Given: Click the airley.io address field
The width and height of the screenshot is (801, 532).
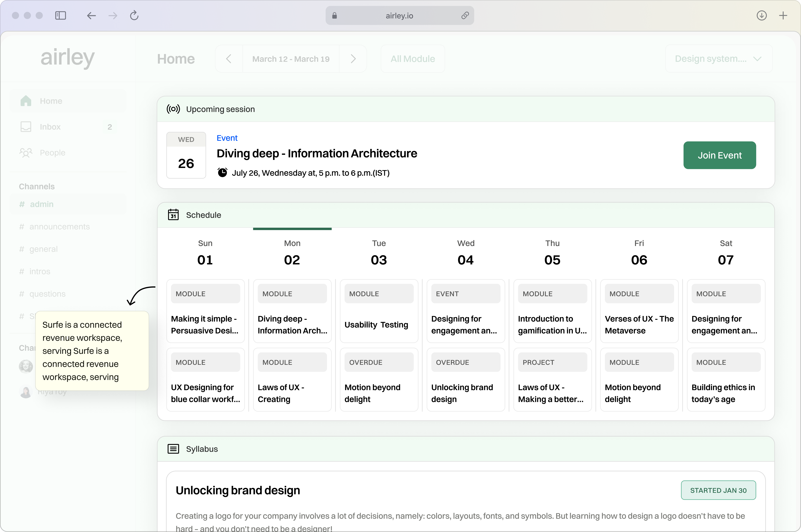Looking at the screenshot, I should (x=399, y=16).
